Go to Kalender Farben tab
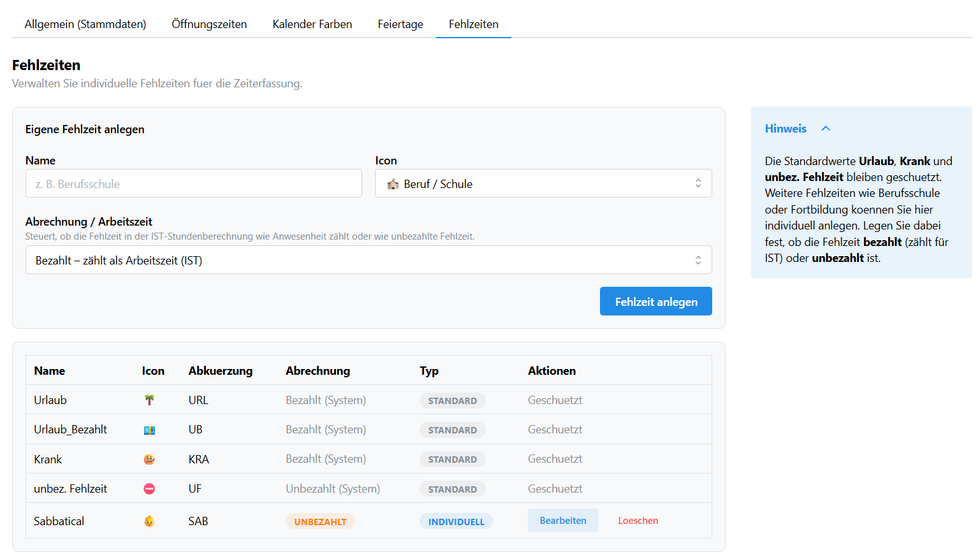The width and height of the screenshot is (980, 557). pyautogui.click(x=312, y=24)
